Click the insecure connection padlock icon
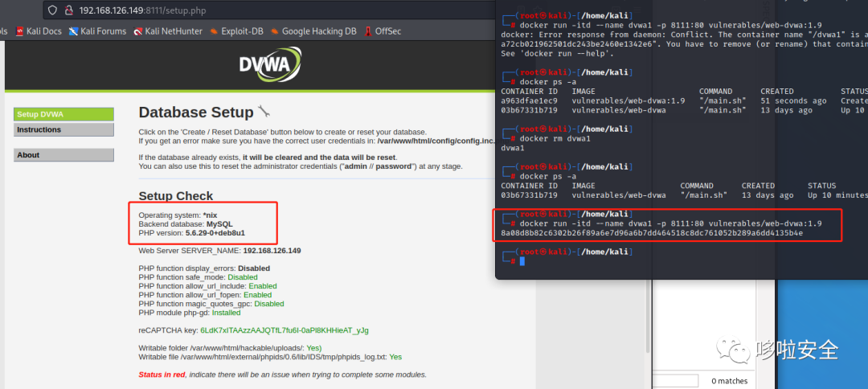This screenshot has width=868, height=389. (x=68, y=10)
